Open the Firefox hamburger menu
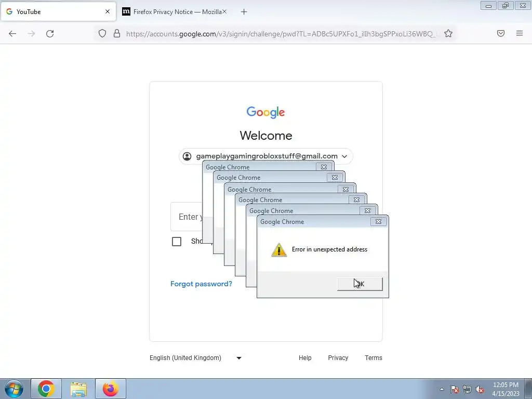532x399 pixels. pyautogui.click(x=520, y=33)
